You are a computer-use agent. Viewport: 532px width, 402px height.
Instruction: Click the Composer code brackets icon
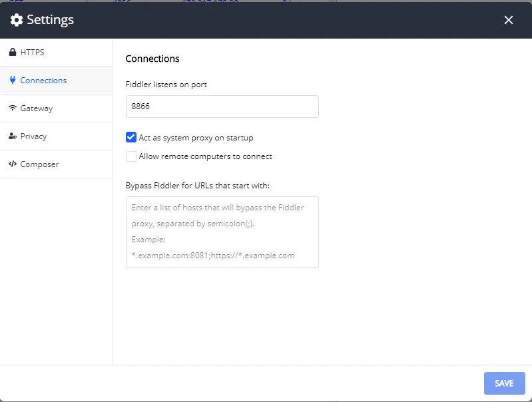pos(13,164)
